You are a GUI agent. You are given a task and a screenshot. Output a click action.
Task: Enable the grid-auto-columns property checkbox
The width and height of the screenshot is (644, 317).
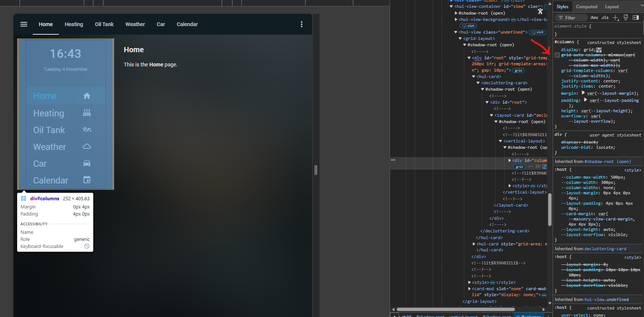pos(557,55)
